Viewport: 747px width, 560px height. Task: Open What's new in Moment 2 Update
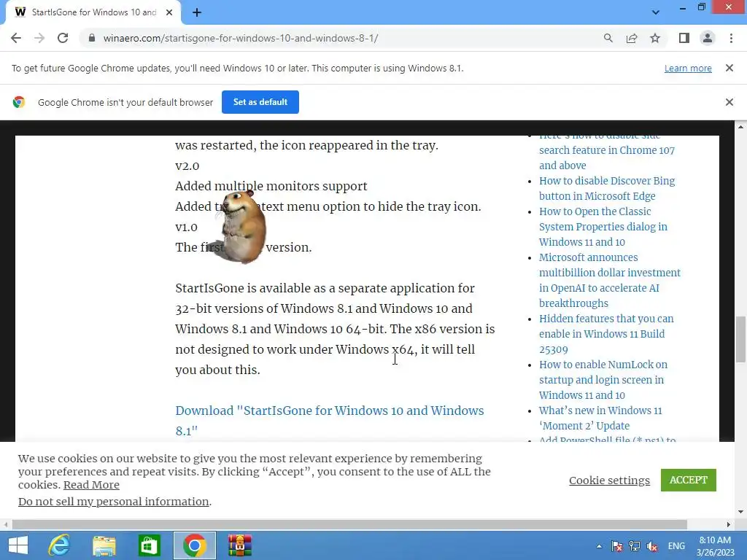click(x=600, y=418)
